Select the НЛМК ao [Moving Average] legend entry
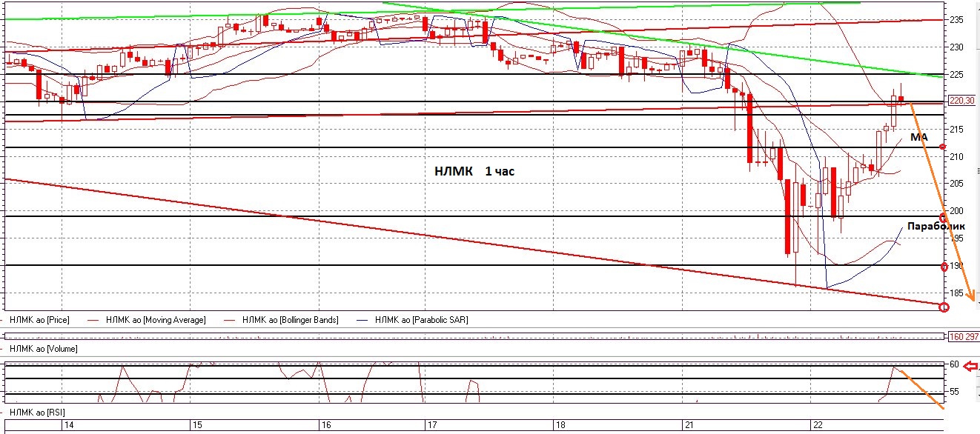This screenshot has height=434, width=980. 156,320
